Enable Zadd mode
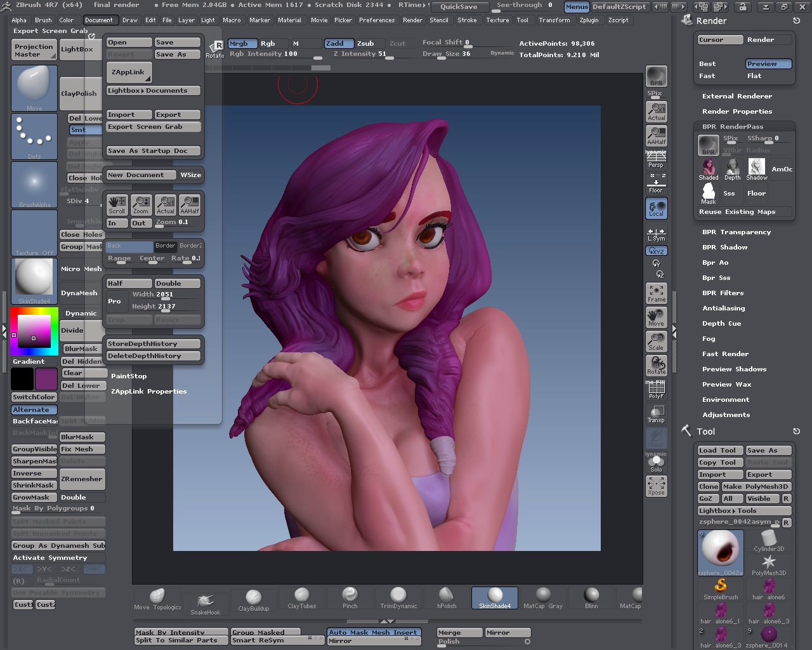 click(339, 44)
